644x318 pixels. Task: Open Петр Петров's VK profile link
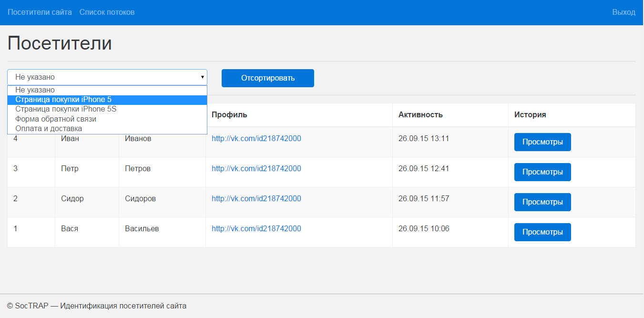click(256, 169)
